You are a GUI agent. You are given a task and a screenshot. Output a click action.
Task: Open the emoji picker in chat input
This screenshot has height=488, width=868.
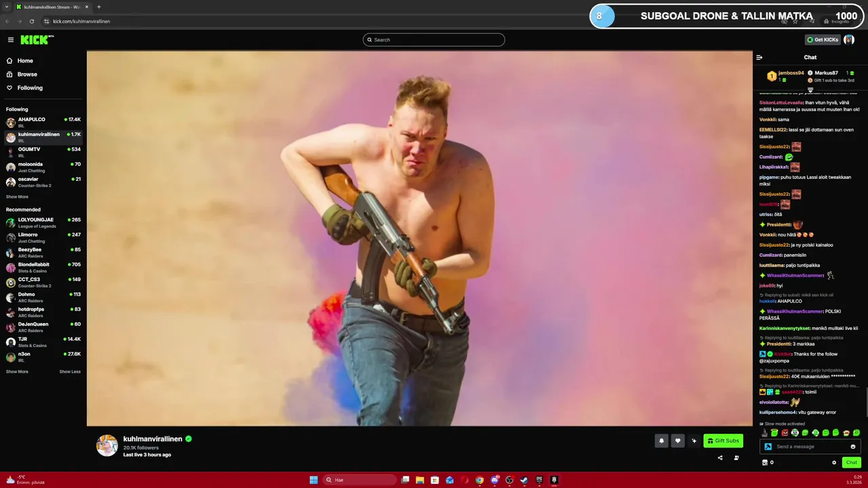coord(853,447)
